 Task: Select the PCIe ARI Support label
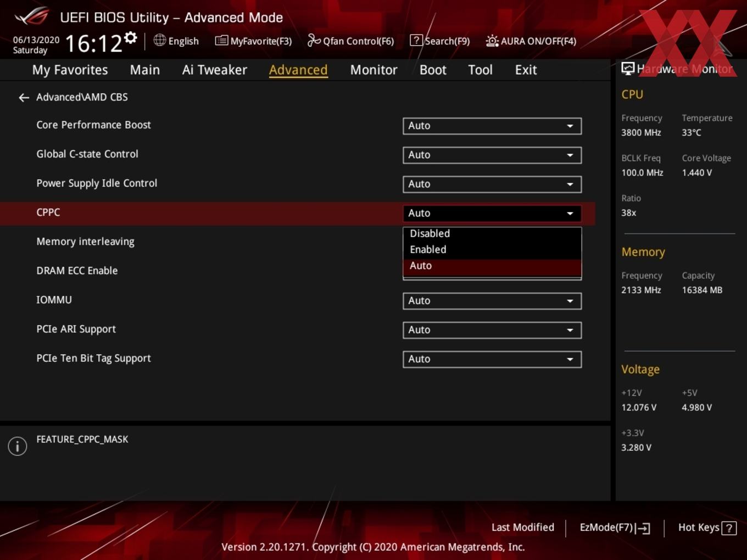click(76, 329)
